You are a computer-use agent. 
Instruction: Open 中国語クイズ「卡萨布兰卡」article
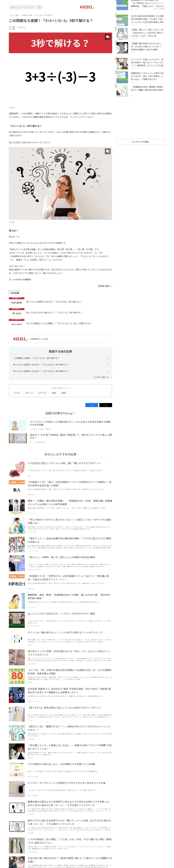click(x=68, y=578)
